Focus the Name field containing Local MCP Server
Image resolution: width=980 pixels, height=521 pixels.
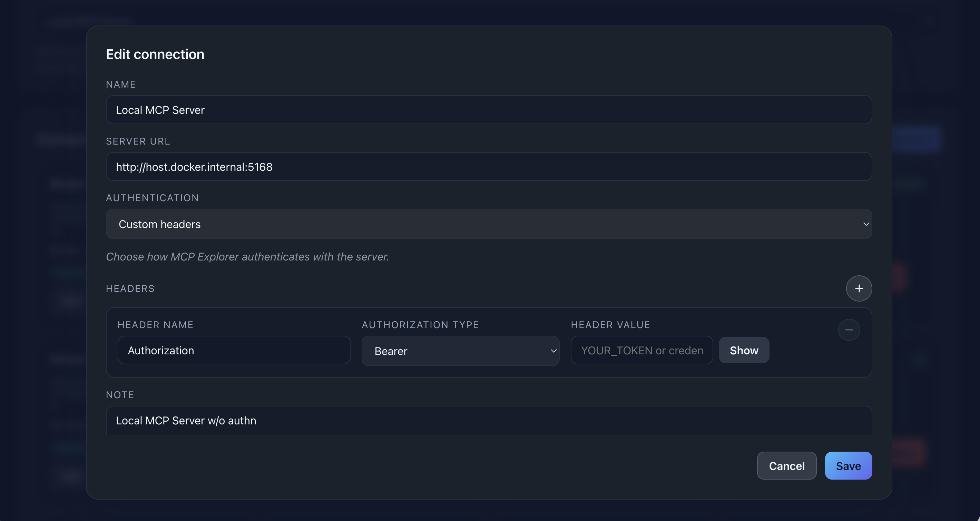[489, 110]
